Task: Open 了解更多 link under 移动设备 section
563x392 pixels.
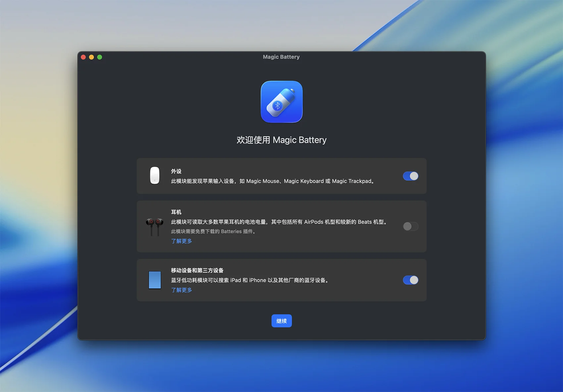Action: point(181,290)
